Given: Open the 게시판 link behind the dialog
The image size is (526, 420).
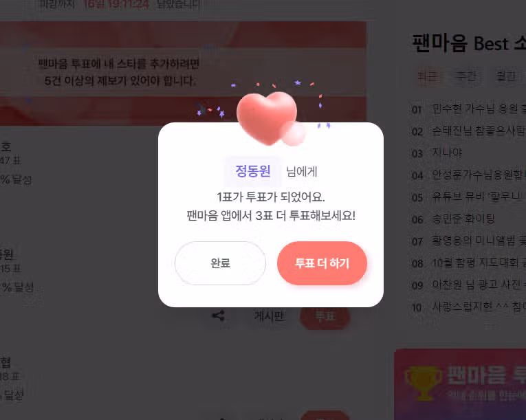Looking at the screenshot, I should click(x=269, y=316).
